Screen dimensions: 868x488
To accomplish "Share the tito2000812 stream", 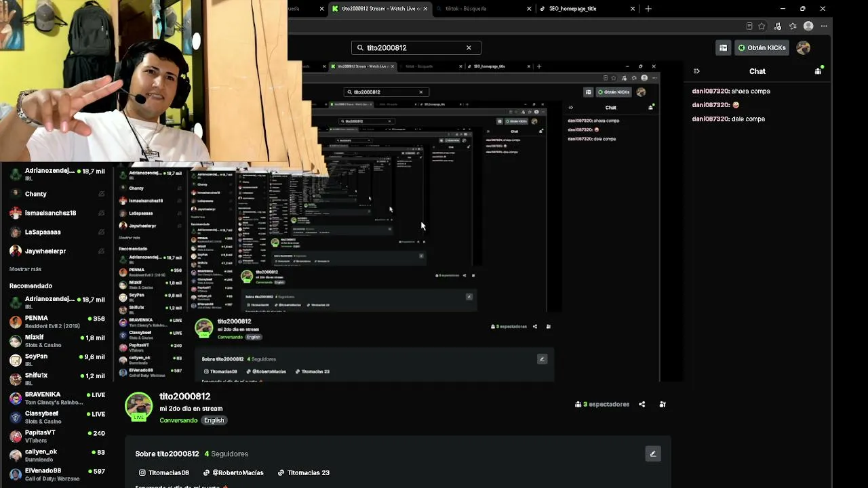I will (x=642, y=404).
